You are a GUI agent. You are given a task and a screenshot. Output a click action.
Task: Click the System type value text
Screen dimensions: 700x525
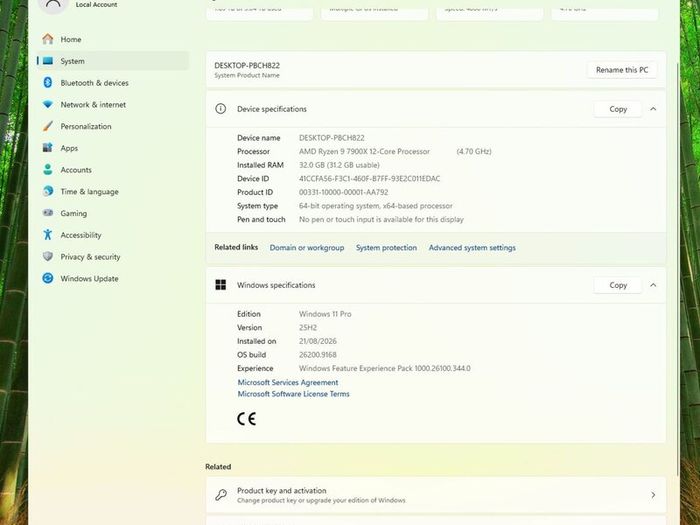(x=376, y=206)
